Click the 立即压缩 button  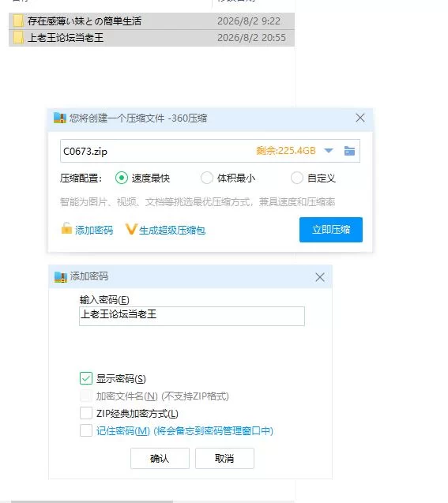click(x=331, y=230)
